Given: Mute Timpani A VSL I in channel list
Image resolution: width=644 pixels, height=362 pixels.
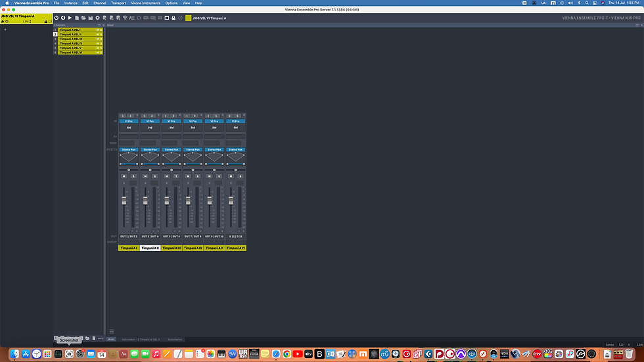Looking at the screenshot, I should [x=97, y=30].
